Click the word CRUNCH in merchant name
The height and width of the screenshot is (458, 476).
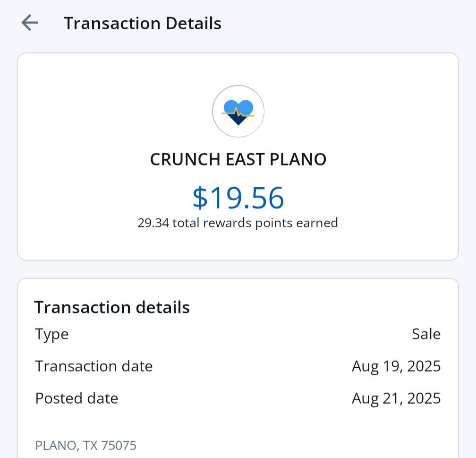(180, 160)
